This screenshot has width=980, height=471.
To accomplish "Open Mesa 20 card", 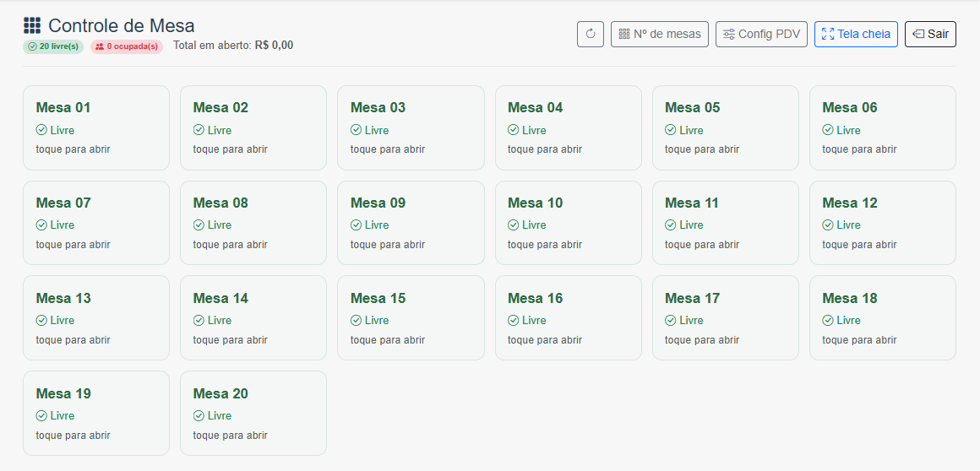I will [253, 414].
